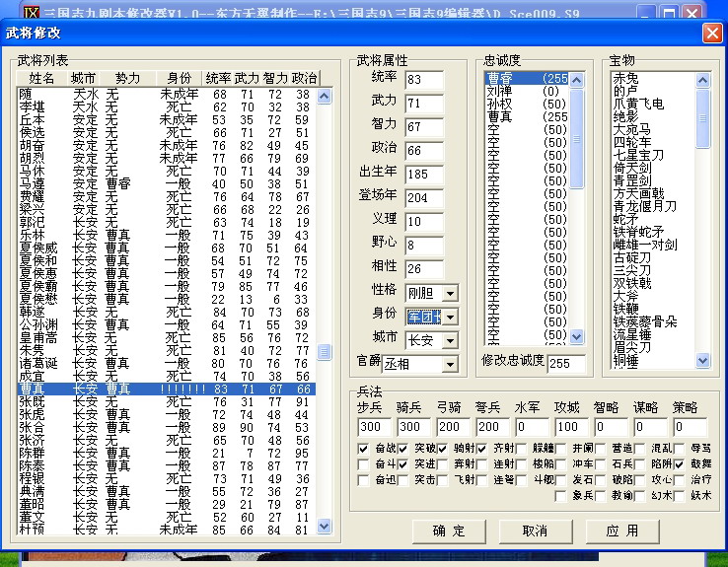
Task: Toggle the 奋战 tactic checkbox
Action: (365, 450)
